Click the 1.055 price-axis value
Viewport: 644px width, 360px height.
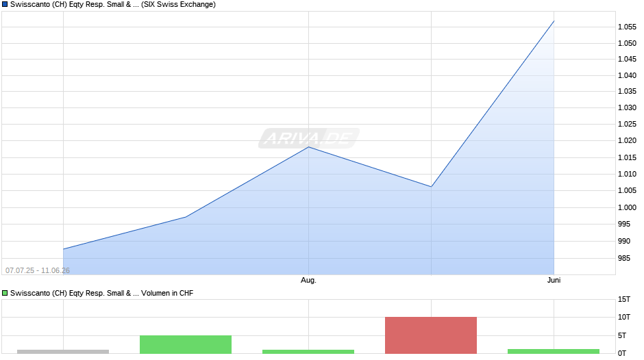627,27
